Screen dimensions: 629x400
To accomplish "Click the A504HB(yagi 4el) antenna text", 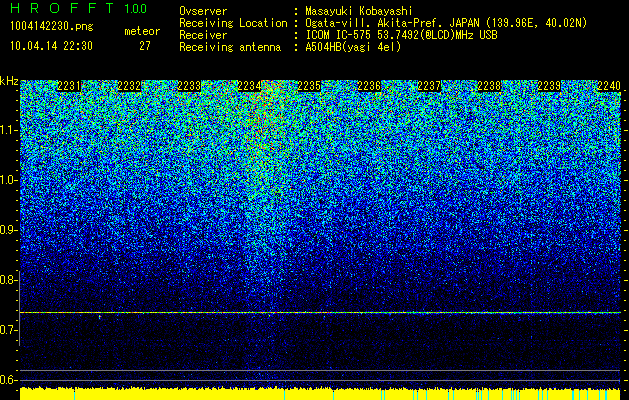I will (353, 47).
